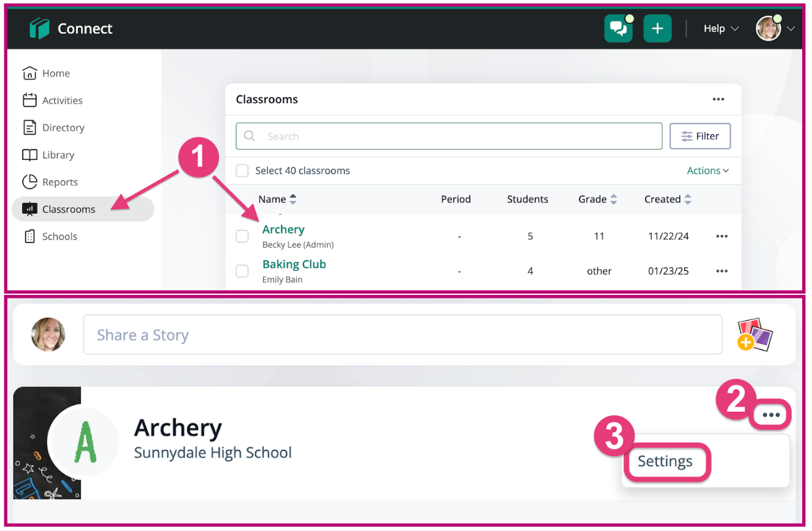Expand the user profile avatar menu
The height and width of the screenshot is (531, 812).
point(774,29)
